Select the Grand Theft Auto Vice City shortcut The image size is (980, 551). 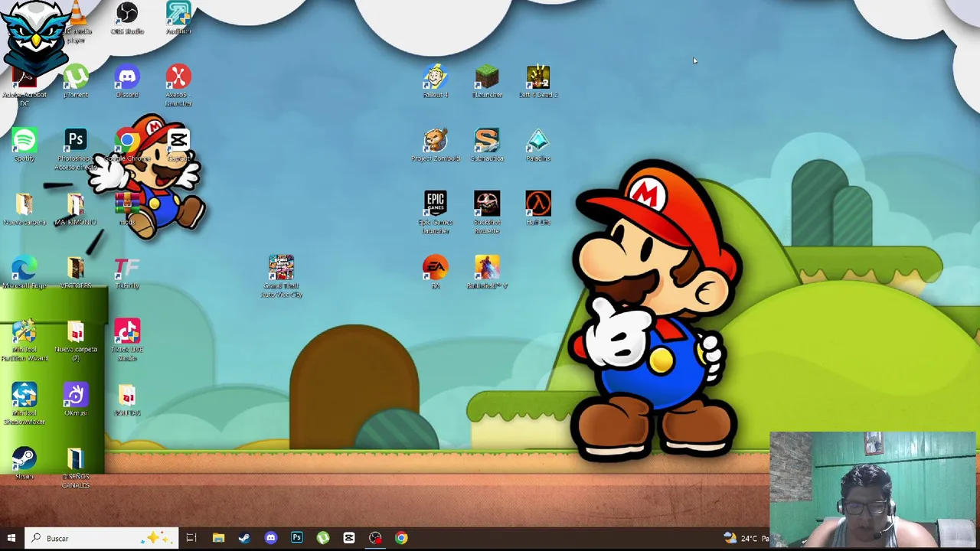pyautogui.click(x=281, y=277)
